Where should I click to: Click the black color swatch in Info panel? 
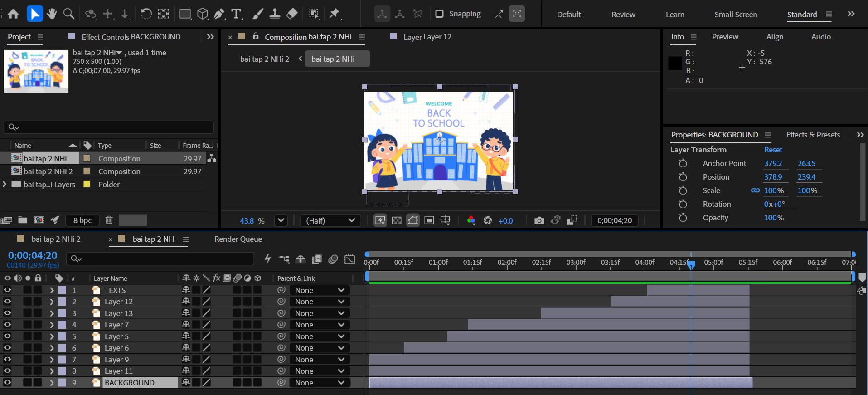click(x=675, y=63)
